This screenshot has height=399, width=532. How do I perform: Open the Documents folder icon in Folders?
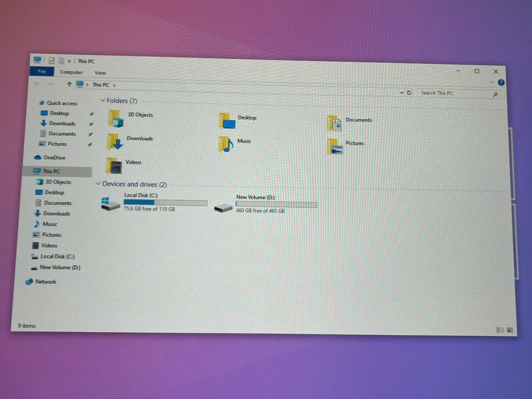[x=335, y=123]
